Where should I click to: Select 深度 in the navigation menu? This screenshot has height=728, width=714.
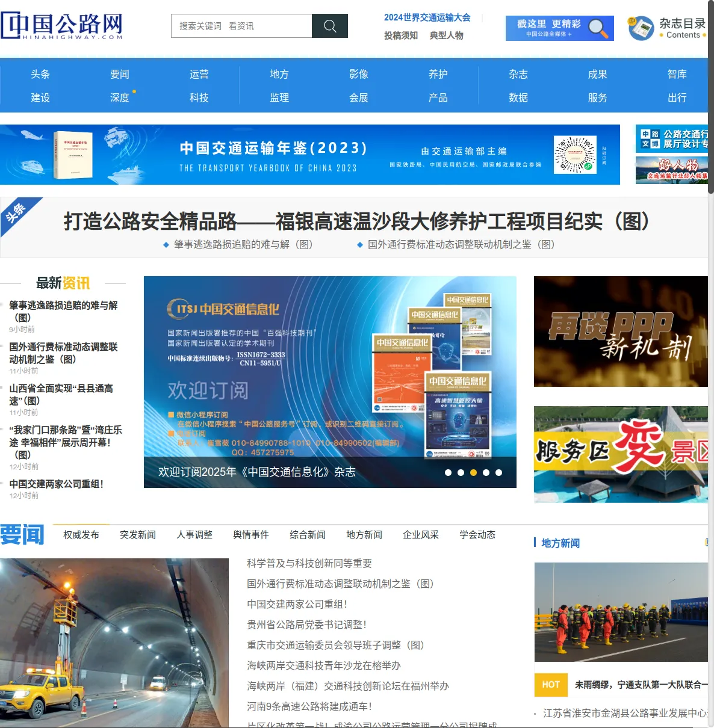[x=120, y=97]
